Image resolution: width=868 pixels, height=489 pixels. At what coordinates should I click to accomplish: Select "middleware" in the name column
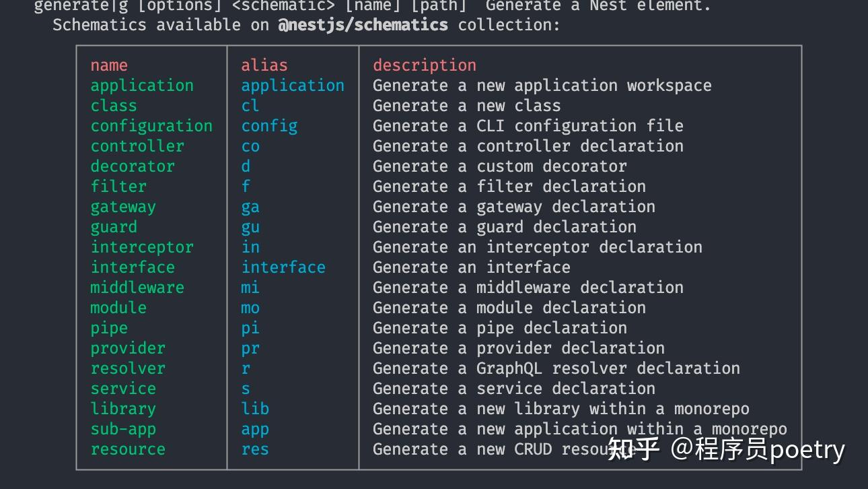click(137, 288)
